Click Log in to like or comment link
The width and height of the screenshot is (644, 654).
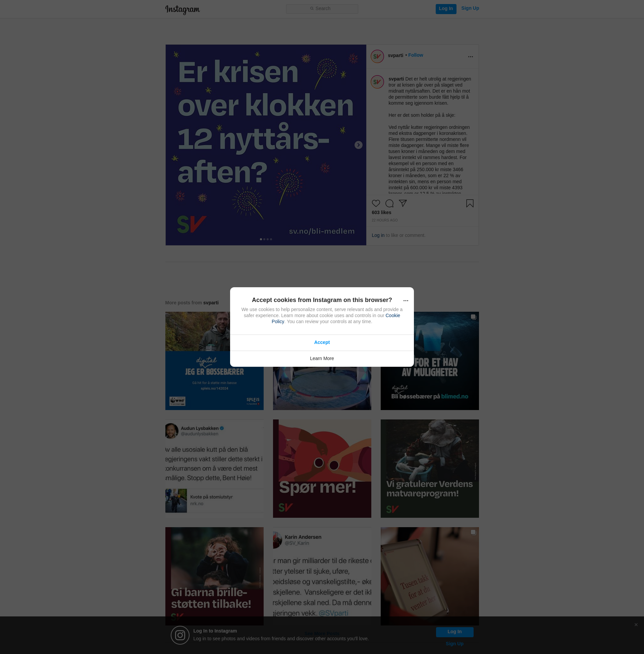click(378, 235)
